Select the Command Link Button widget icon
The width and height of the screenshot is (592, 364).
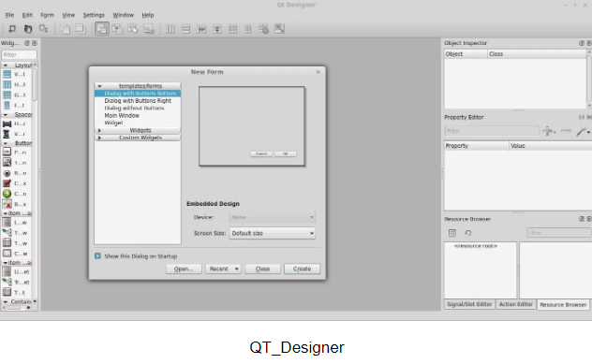pos(7,194)
